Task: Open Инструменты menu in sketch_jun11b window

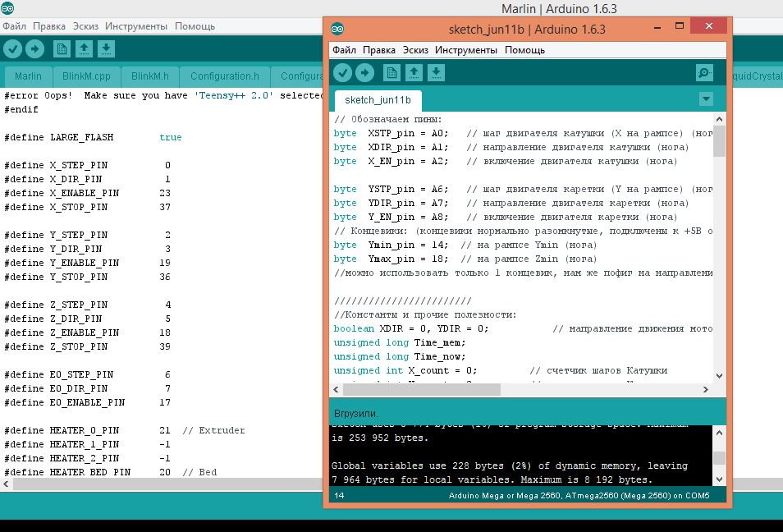Action: [x=466, y=50]
